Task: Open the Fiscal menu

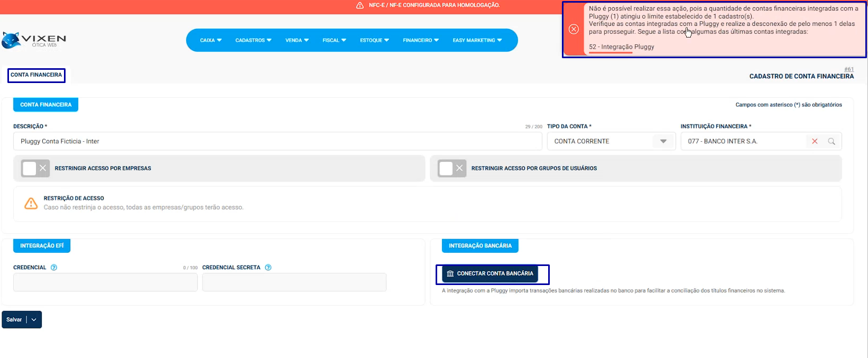Action: click(334, 40)
